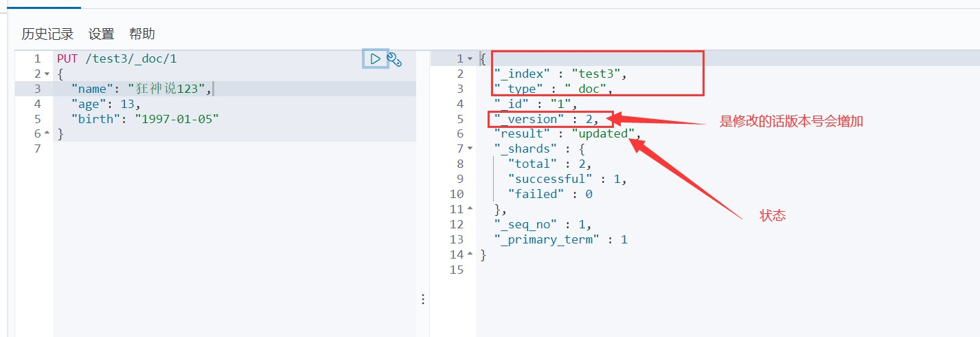
Task: Click the PUT /test3/_doc/1 request line
Action: point(117,59)
